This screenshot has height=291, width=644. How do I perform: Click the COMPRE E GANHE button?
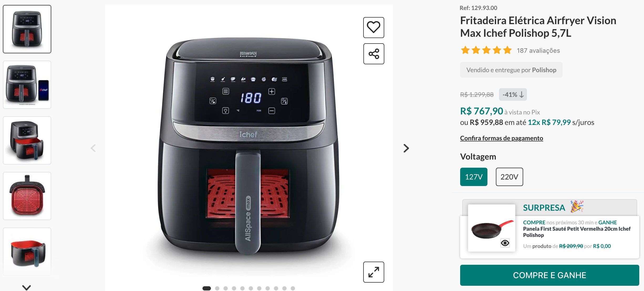(x=549, y=275)
